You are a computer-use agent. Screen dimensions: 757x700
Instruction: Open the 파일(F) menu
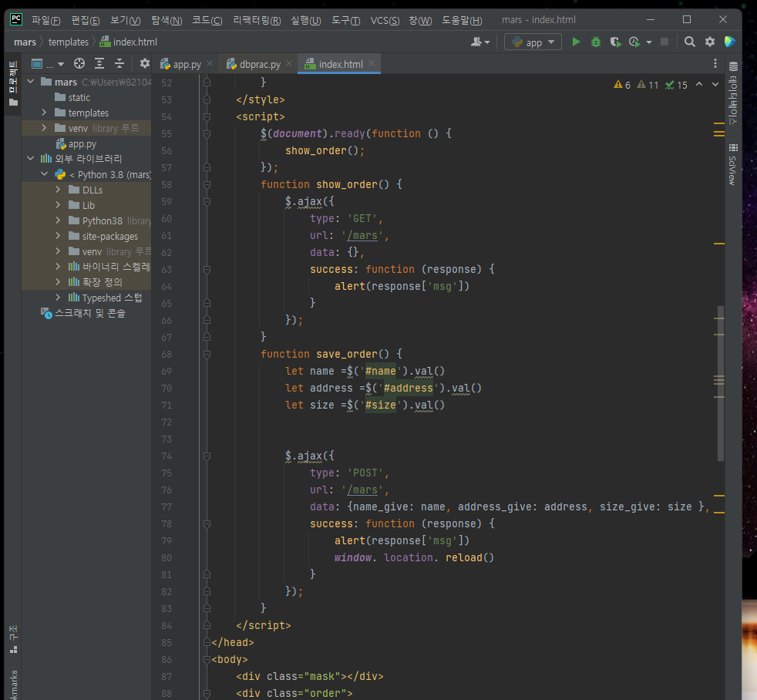coord(45,20)
